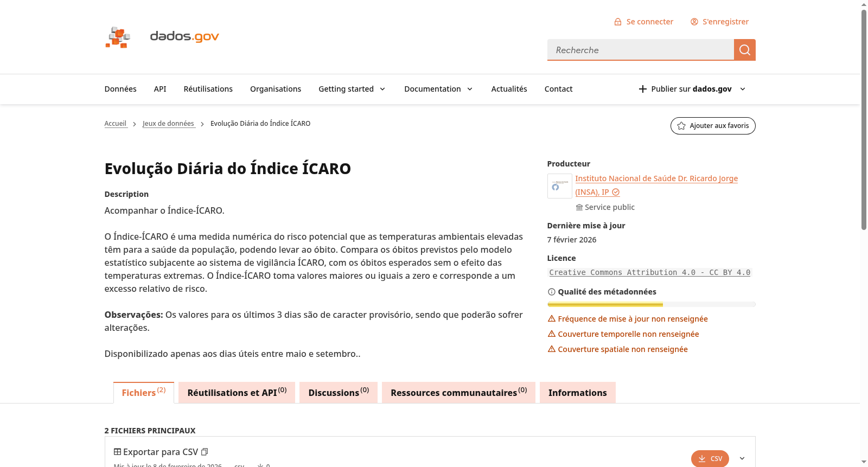The height and width of the screenshot is (467, 868).
Task: Switch to the Réutilisations et API tab
Action: pyautogui.click(x=237, y=393)
